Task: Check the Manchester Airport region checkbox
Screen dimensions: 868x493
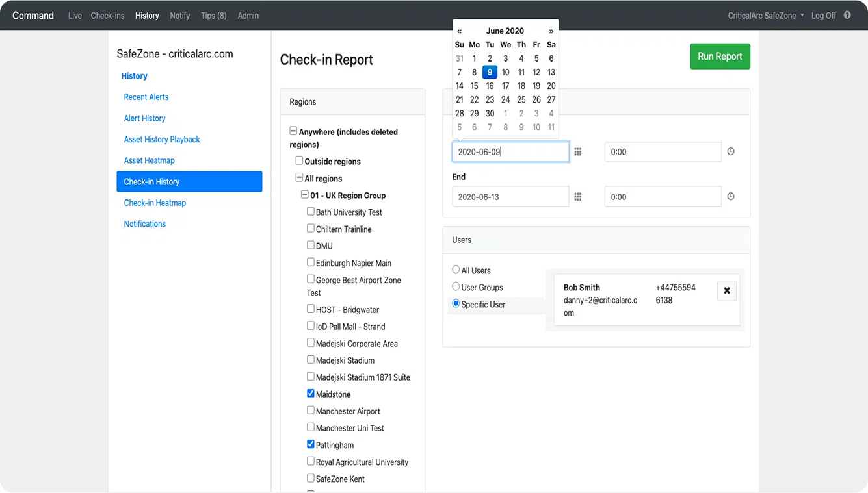Action: tap(311, 411)
